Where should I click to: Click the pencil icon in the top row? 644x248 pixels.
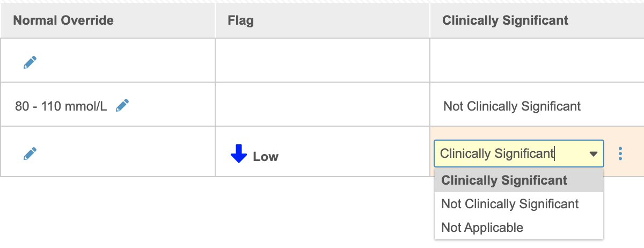coord(30,63)
